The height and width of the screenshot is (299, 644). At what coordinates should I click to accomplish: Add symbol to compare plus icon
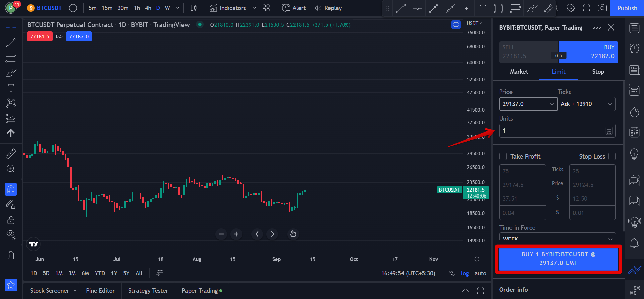pos(73,8)
